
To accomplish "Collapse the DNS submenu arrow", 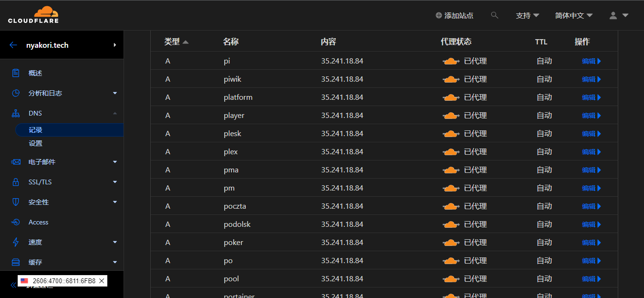I will pyautogui.click(x=115, y=113).
